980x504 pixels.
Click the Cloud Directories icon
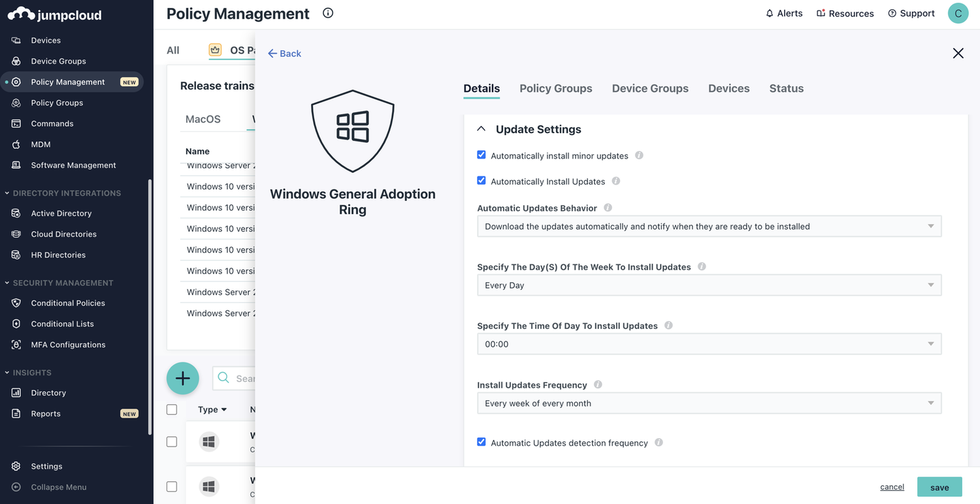point(16,234)
